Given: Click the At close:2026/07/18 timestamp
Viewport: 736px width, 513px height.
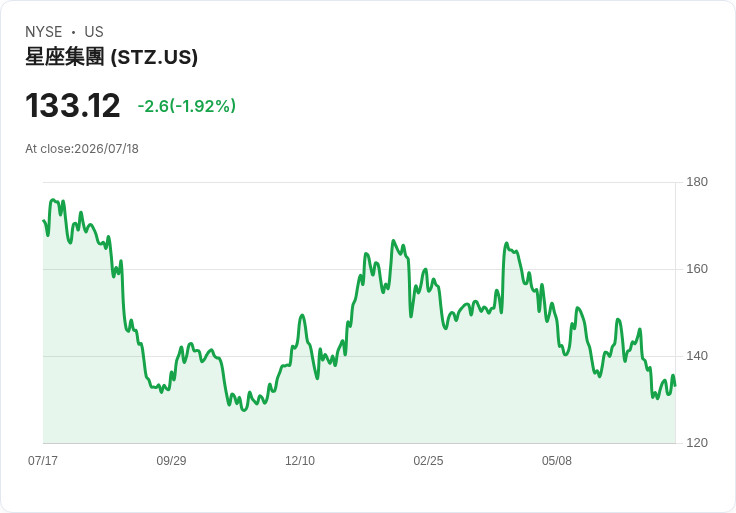Looking at the screenshot, I should coord(82,149).
